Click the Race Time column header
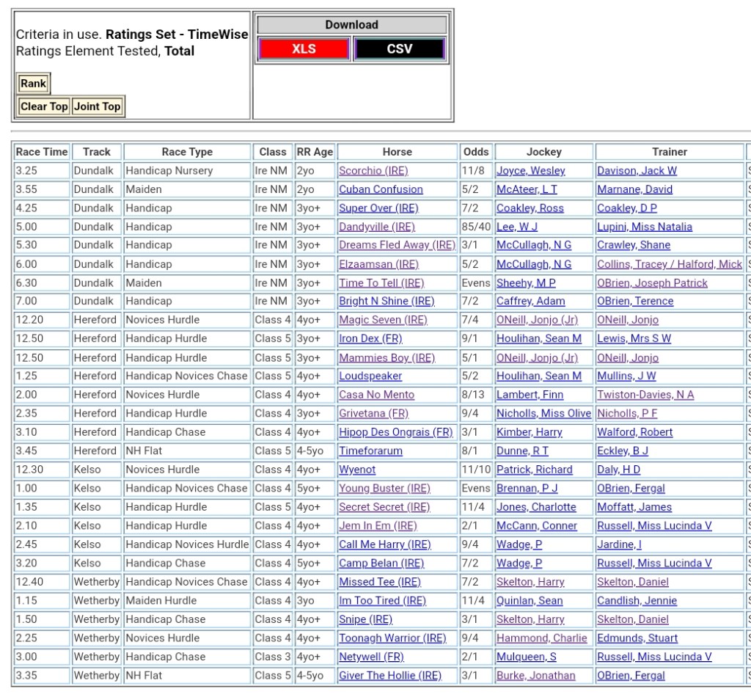The height and width of the screenshot is (700, 751). click(42, 152)
